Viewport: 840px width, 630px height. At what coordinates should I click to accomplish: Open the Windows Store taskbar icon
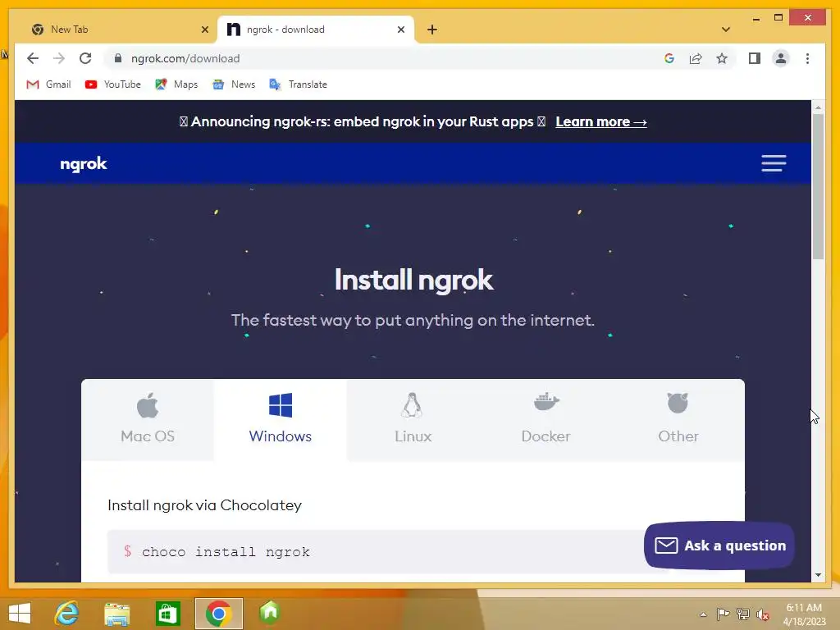pos(167,614)
